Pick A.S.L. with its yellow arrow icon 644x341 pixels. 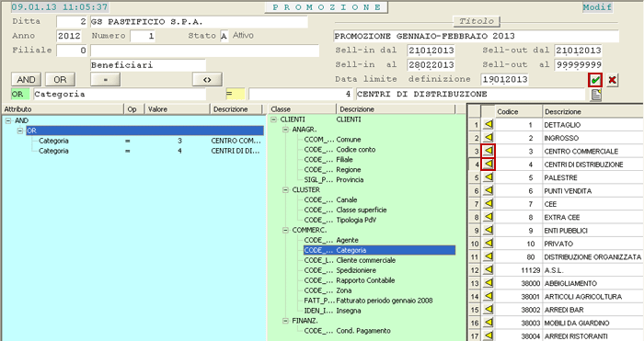[x=488, y=269]
